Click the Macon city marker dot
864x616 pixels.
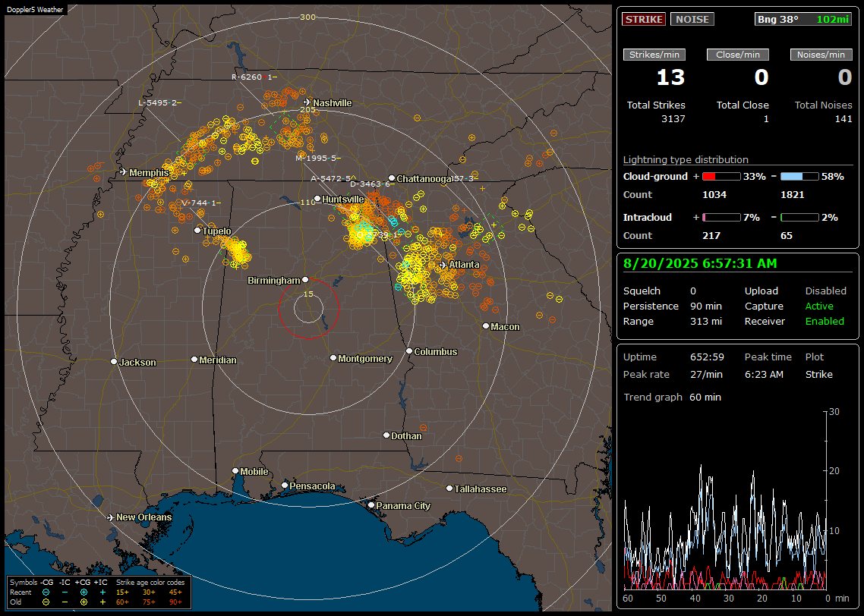(485, 326)
